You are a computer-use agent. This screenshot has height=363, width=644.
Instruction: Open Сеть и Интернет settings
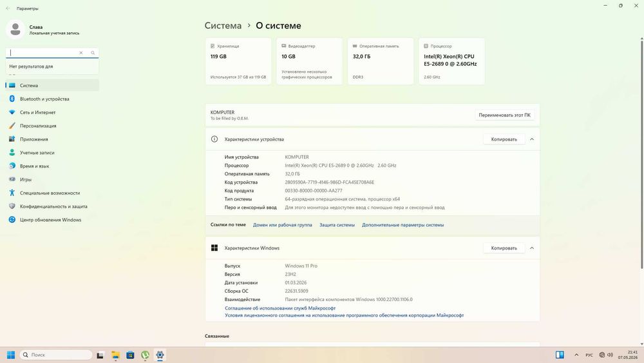pyautogui.click(x=52, y=112)
